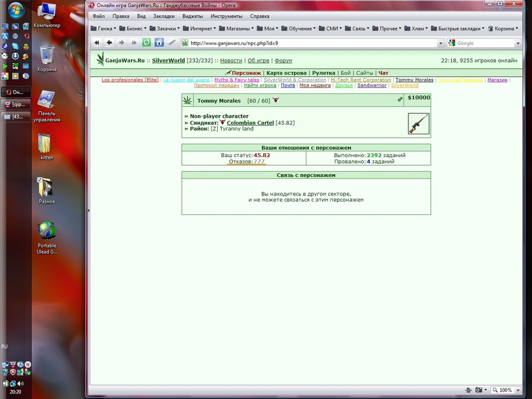
Task: Click the GanjaWars leaf logo
Action: click(x=100, y=59)
